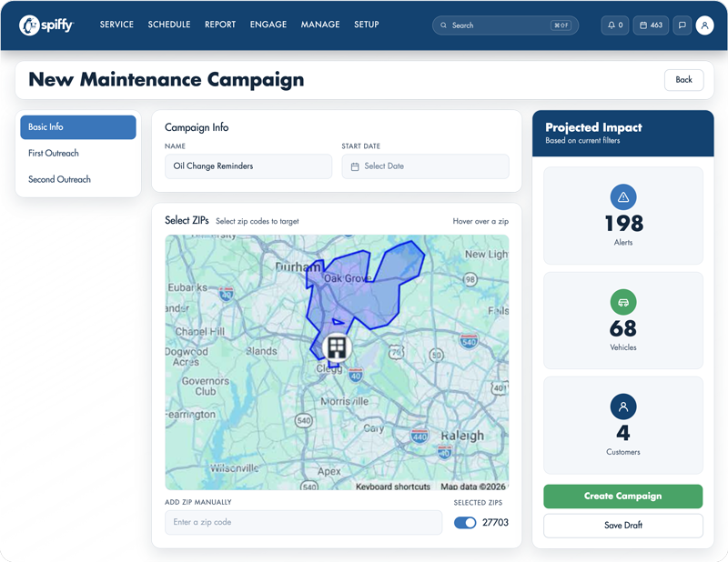Switch to the First Outreach step
This screenshot has height=562, width=728.
click(x=78, y=153)
